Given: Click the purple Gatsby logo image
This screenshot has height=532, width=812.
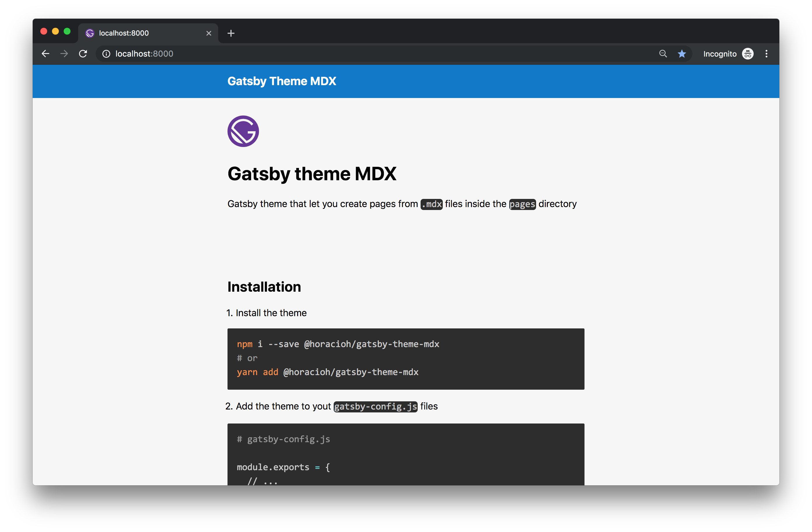Looking at the screenshot, I should [243, 131].
